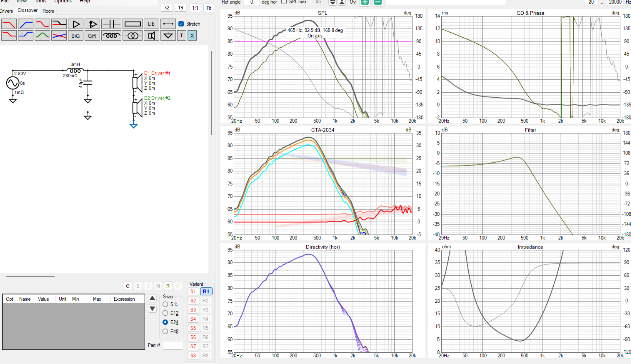Select the E48 snap option
This screenshot has width=631, height=364.
point(165,331)
